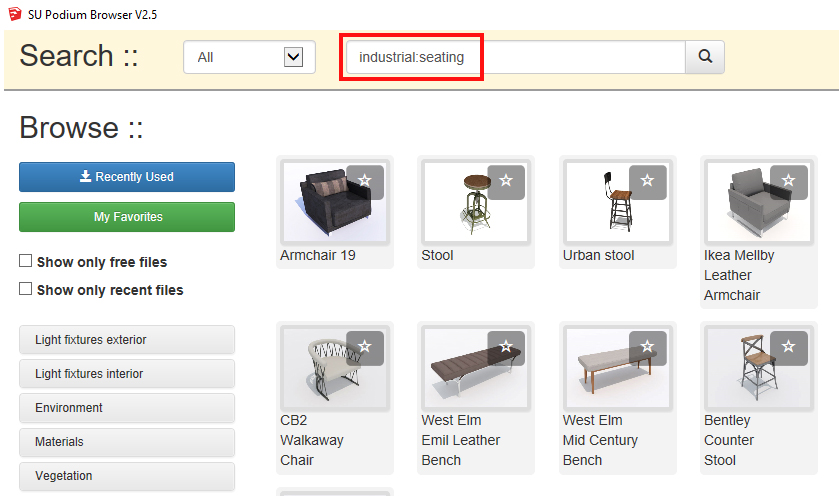Screen dimensions: 839x496
Task: Select the Armchair 19 thumbnail
Action: click(335, 202)
